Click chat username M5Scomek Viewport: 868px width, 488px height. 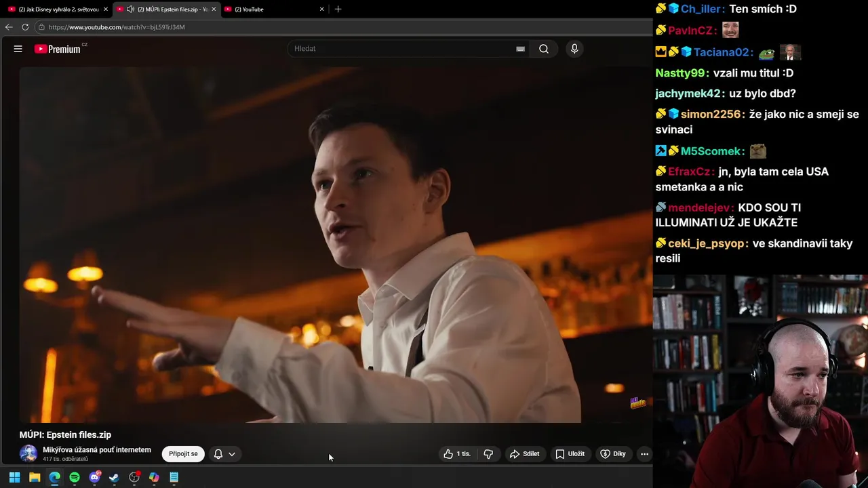pyautogui.click(x=712, y=151)
